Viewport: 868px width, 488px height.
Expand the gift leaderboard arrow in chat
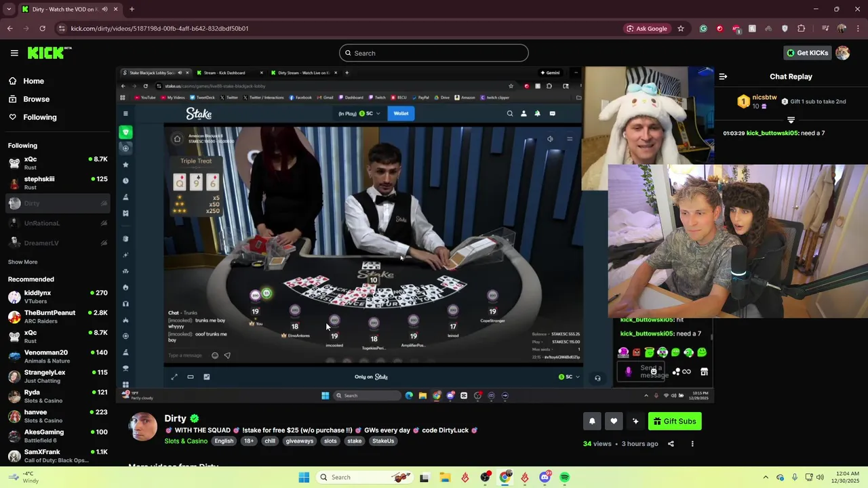tap(791, 120)
